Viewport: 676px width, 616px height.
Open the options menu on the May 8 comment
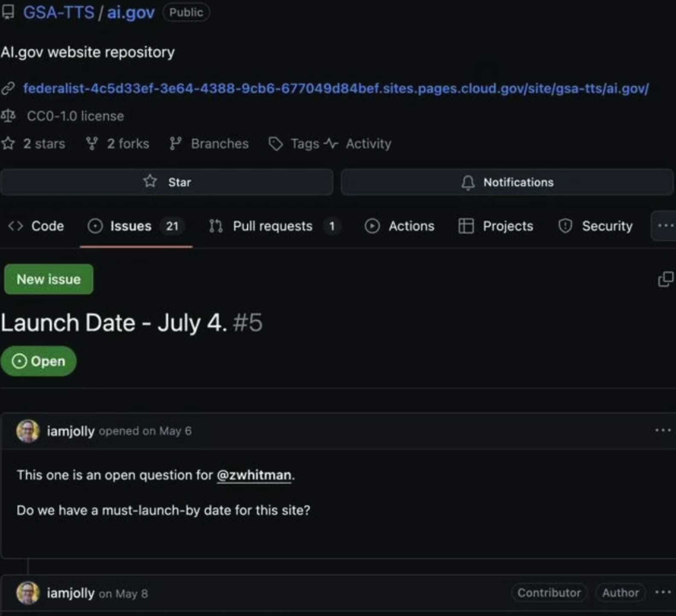[x=663, y=592]
